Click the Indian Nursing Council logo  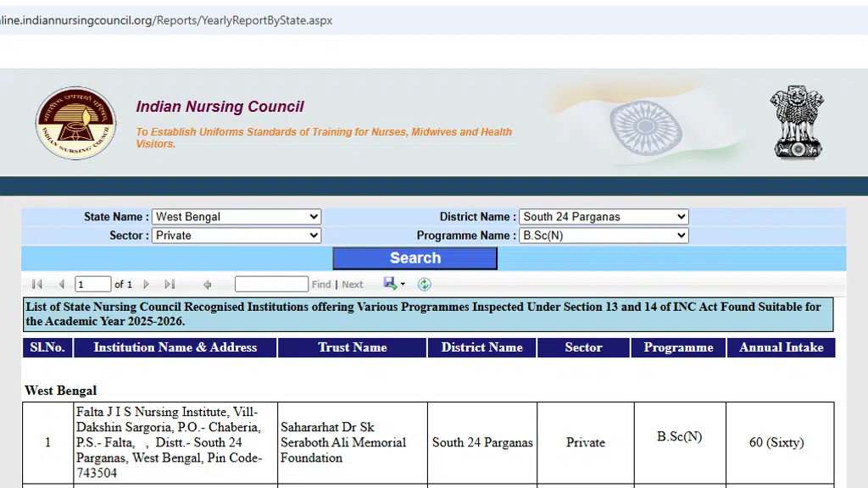pos(75,123)
